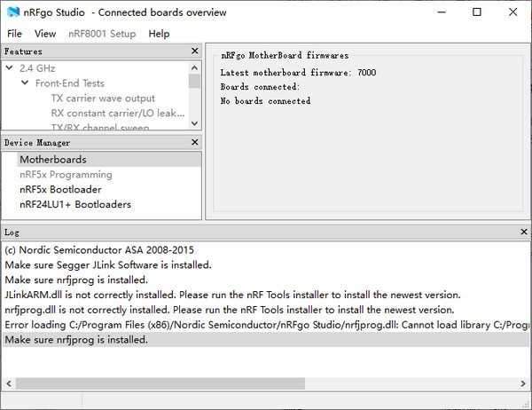
Task: Open the nRF8001 Setup menu
Action: [102, 34]
